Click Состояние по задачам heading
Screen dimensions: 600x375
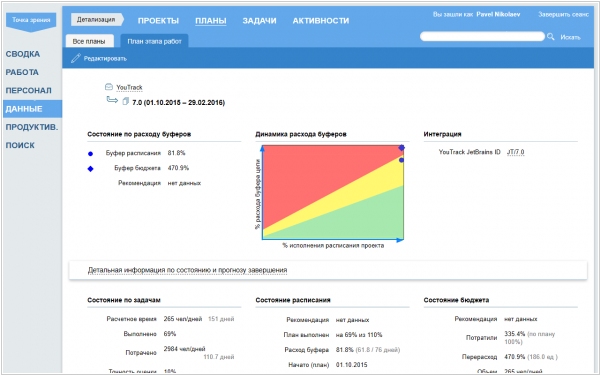point(124,300)
